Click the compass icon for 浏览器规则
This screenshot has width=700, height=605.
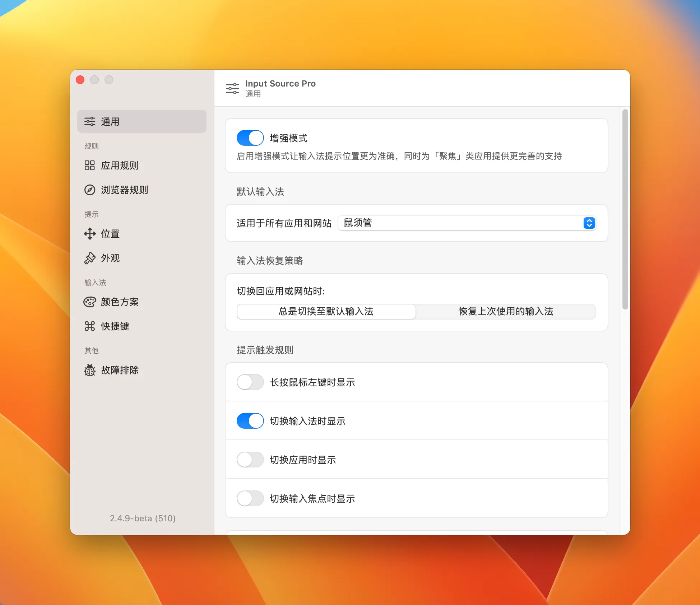click(89, 190)
